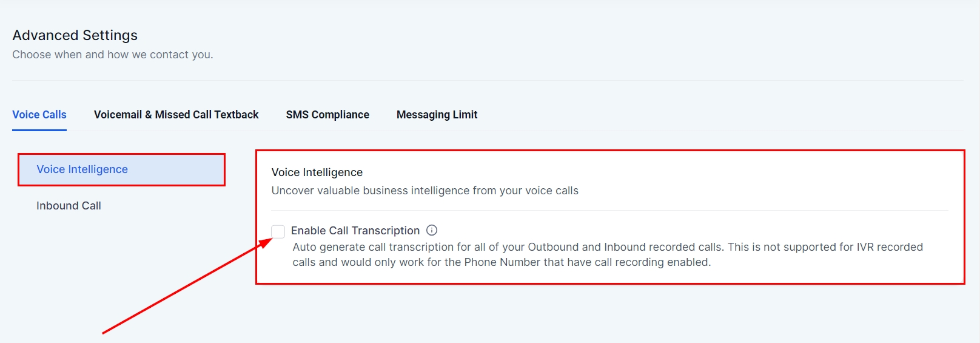
Task: Select Voice Intelligence in the left sidebar
Action: tap(82, 169)
